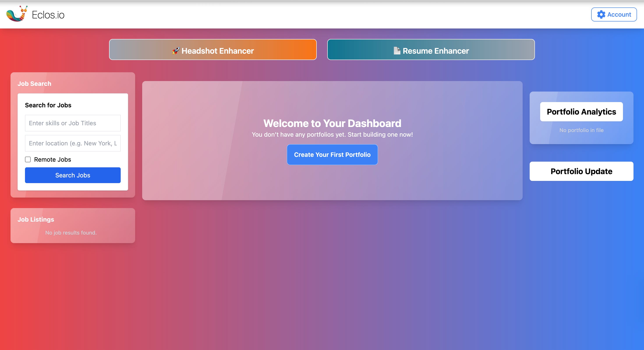Click Create Your First Portfolio
Image resolution: width=644 pixels, height=350 pixels.
pos(332,155)
